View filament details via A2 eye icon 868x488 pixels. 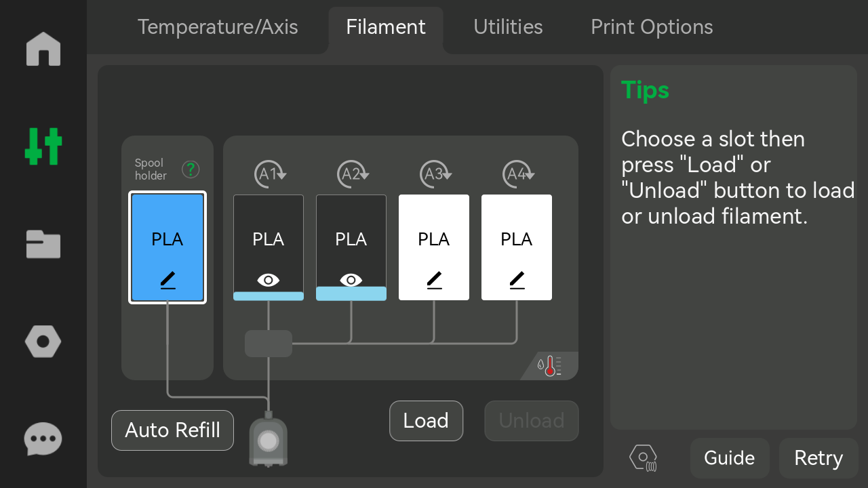click(x=351, y=280)
